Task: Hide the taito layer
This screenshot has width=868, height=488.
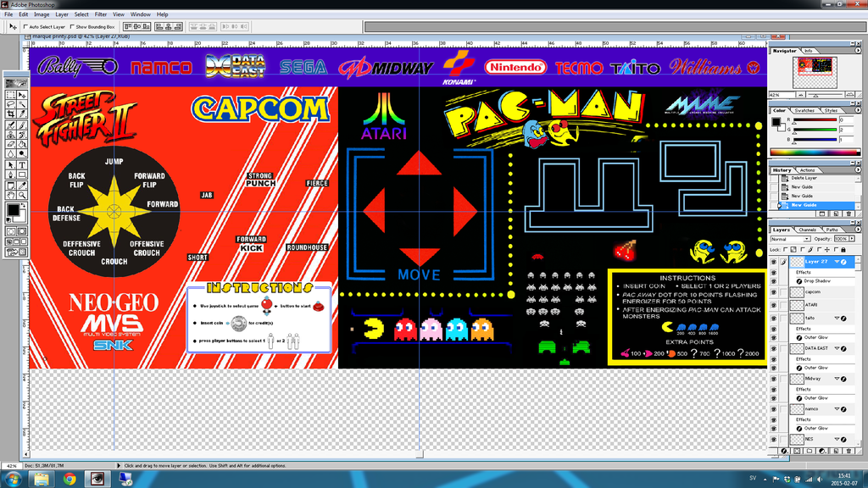Action: click(x=774, y=319)
